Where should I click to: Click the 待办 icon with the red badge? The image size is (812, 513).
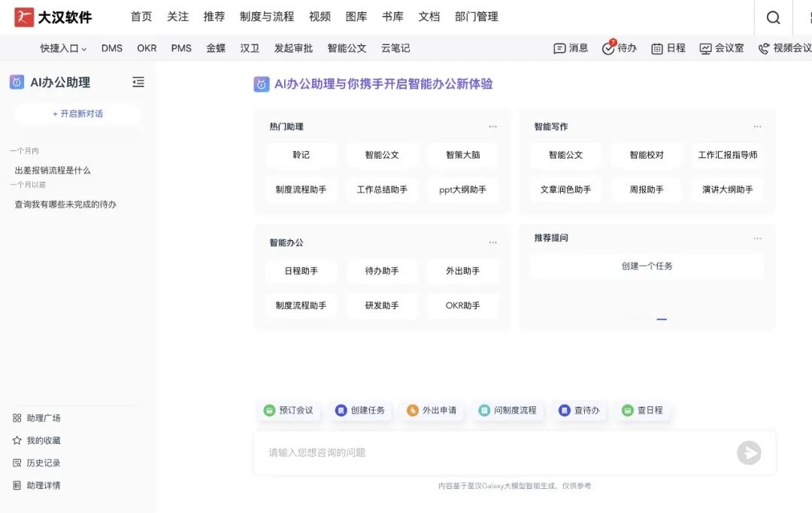(x=609, y=47)
